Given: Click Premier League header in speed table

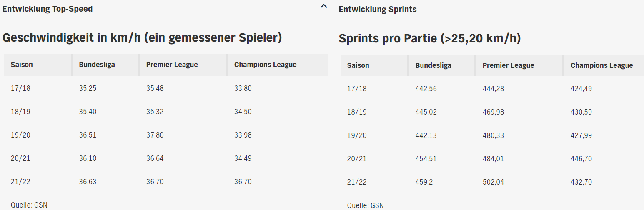Looking at the screenshot, I should tap(172, 65).
